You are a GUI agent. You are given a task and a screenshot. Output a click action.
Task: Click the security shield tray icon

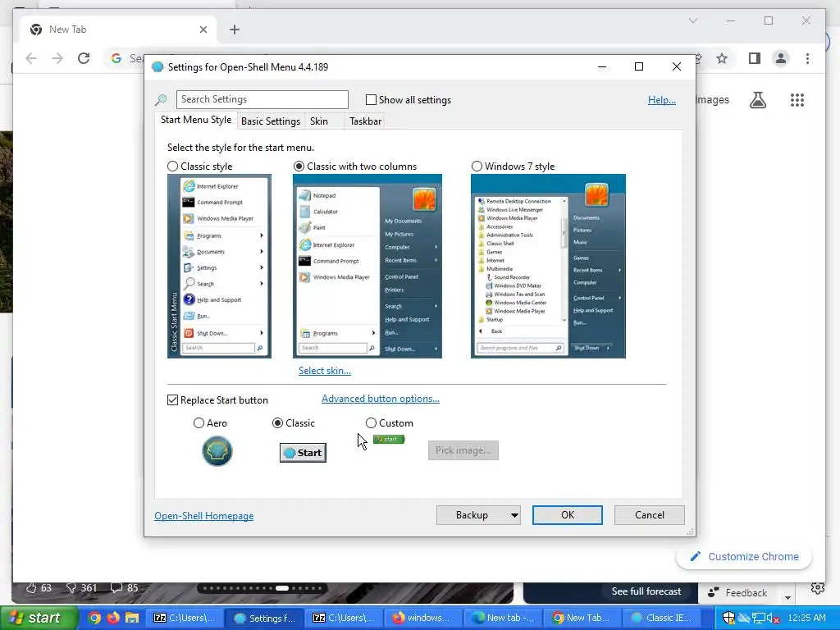click(x=729, y=618)
